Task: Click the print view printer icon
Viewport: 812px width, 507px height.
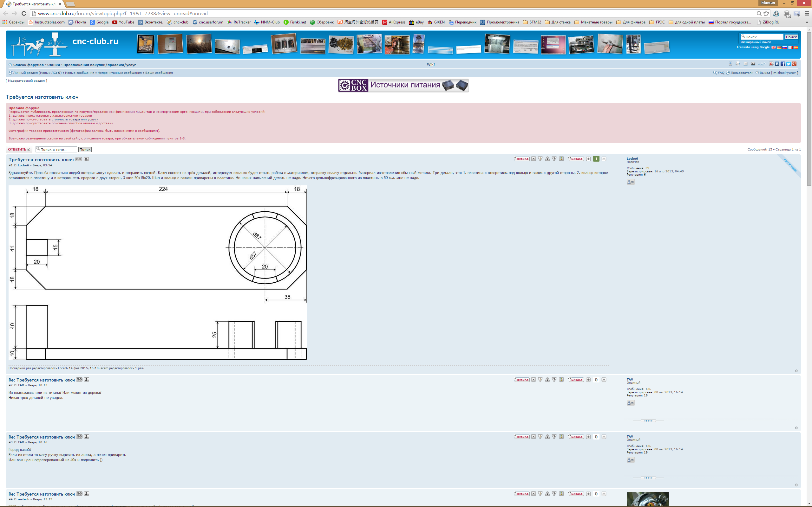Action: pyautogui.click(x=738, y=64)
